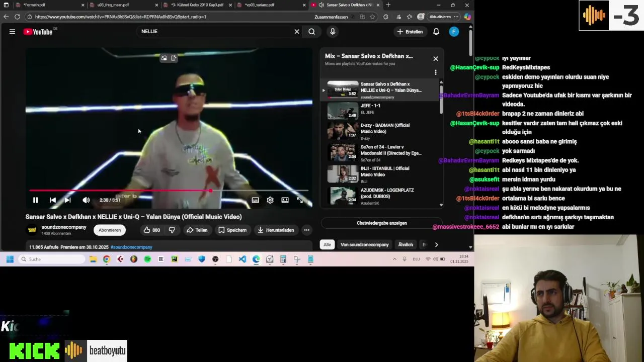Open the favorites list icon
The height and width of the screenshot is (362, 644).
click(x=410, y=17)
